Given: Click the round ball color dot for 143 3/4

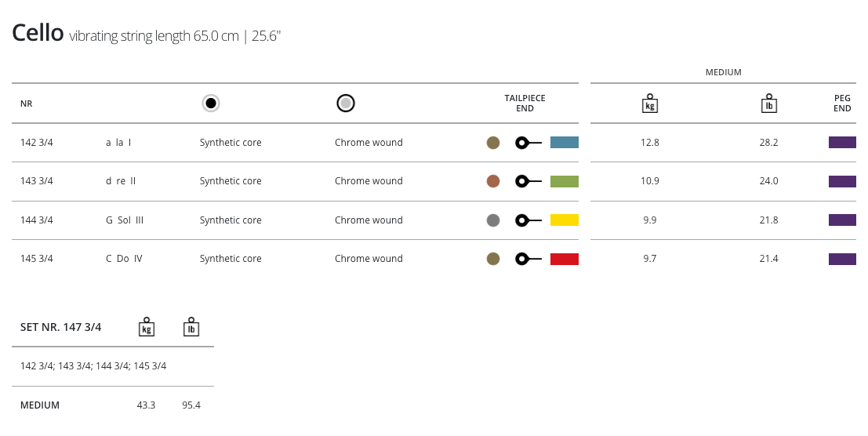Looking at the screenshot, I should [x=493, y=181].
